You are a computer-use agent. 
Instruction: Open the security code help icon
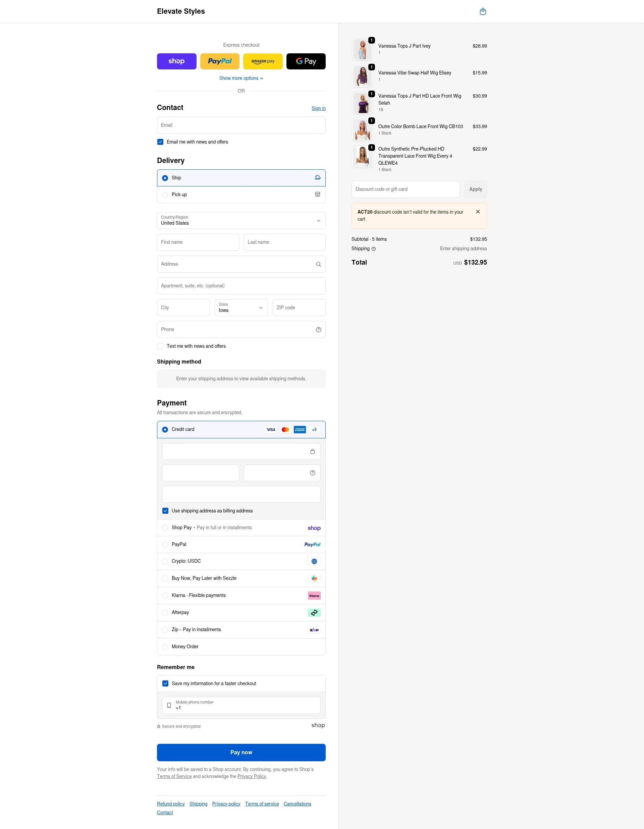(313, 473)
